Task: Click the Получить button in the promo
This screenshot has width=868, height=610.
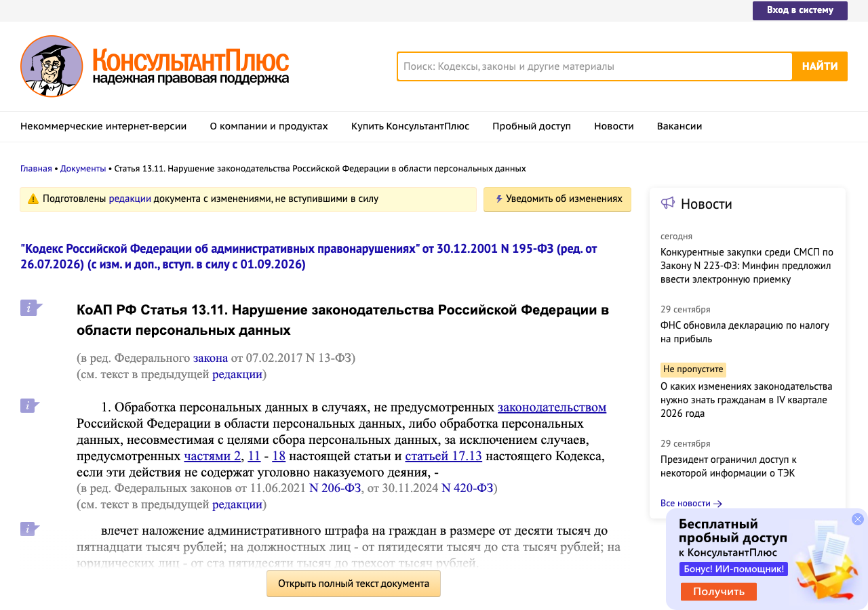Action: [x=719, y=592]
